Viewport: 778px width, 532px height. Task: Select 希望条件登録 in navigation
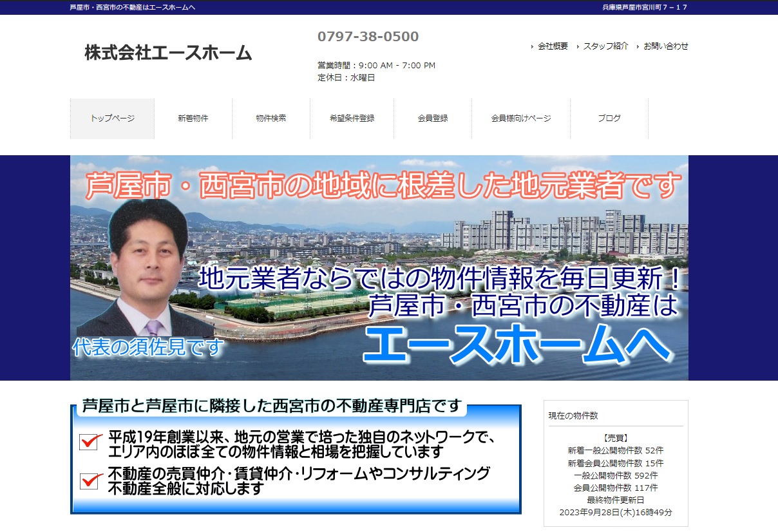(352, 119)
